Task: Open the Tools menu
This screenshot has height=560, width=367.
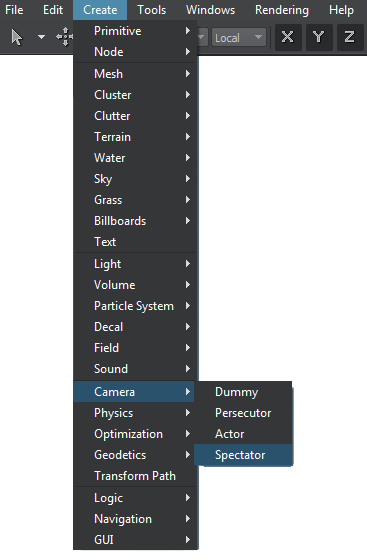Action: (x=152, y=10)
